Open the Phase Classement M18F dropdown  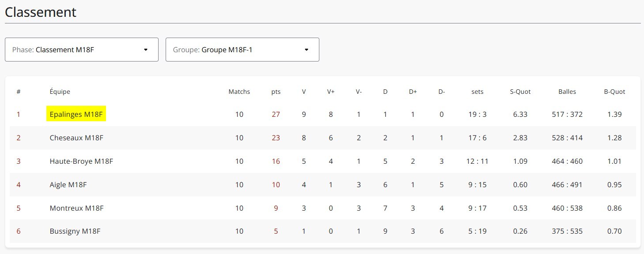click(x=82, y=50)
